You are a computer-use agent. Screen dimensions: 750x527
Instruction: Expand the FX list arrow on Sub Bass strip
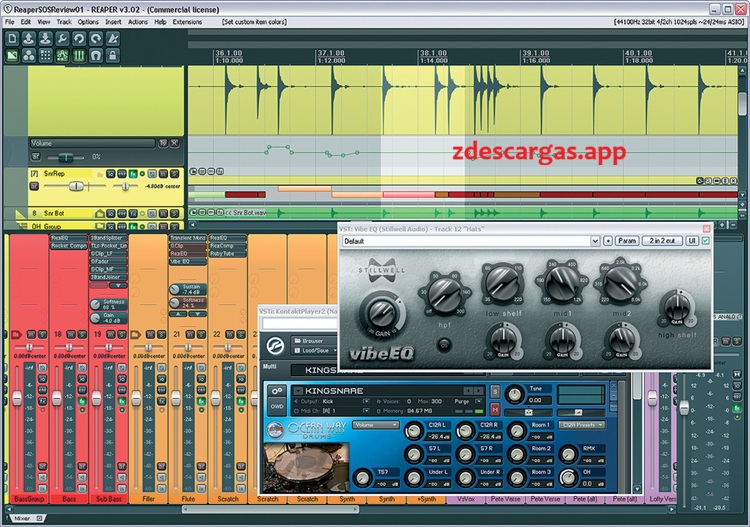point(118,285)
